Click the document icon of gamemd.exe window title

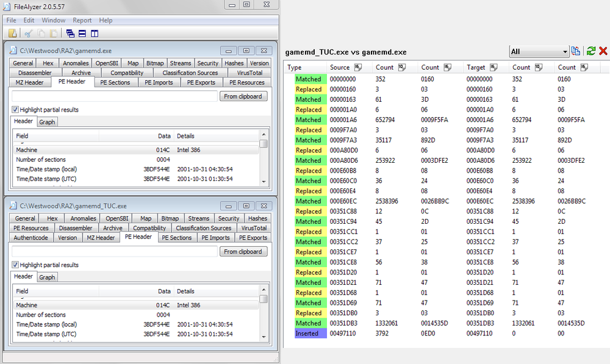[x=13, y=51]
